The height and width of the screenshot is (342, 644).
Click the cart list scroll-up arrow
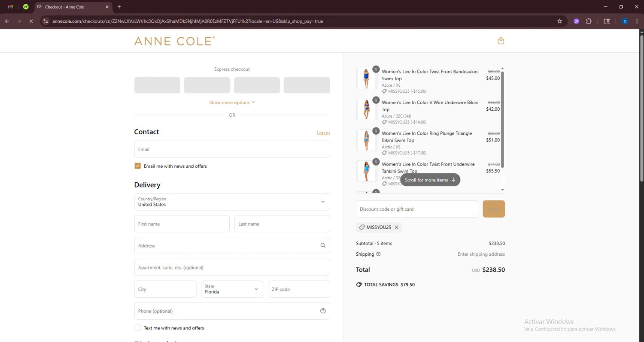click(x=502, y=69)
